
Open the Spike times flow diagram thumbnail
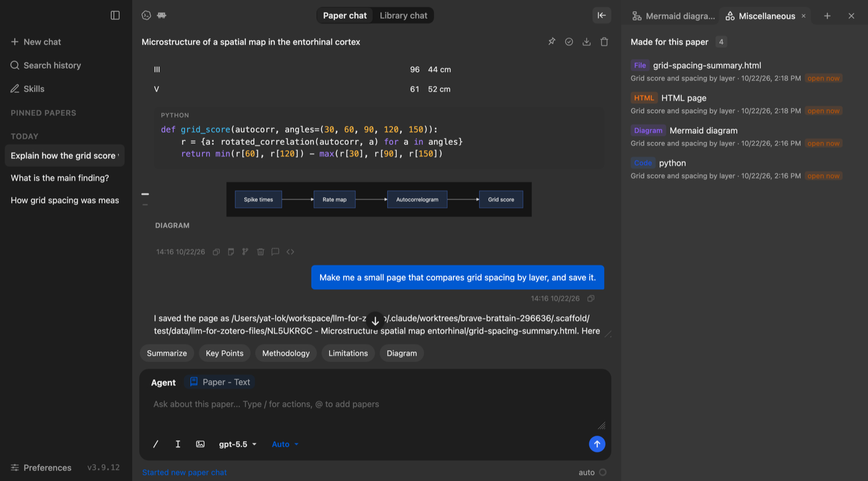pyautogui.click(x=379, y=200)
